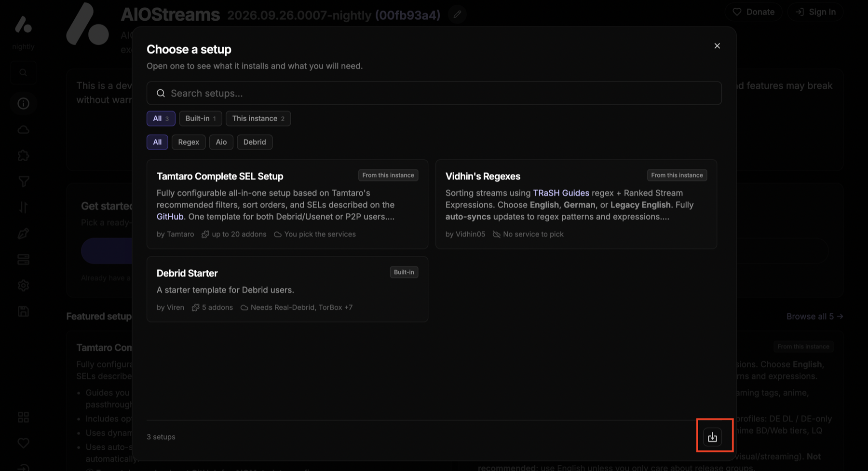
Task: Open the Miscellaneous gear icon in sidebar
Action: click(x=23, y=286)
